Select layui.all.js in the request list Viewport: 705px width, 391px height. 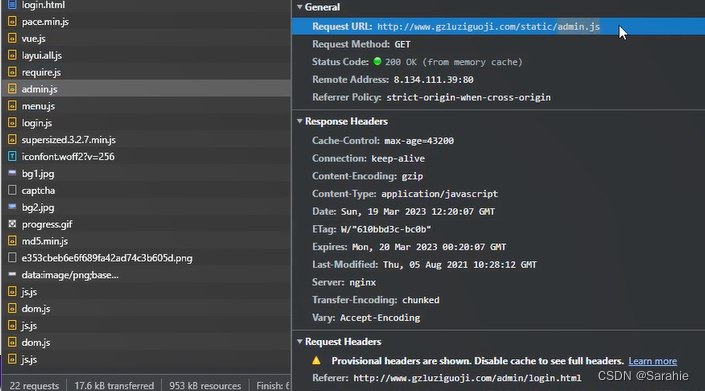(146, 55)
